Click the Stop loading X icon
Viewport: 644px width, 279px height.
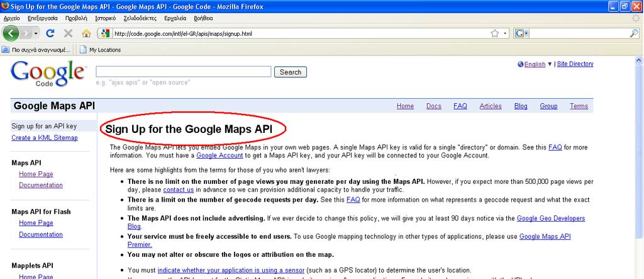pos(68,33)
